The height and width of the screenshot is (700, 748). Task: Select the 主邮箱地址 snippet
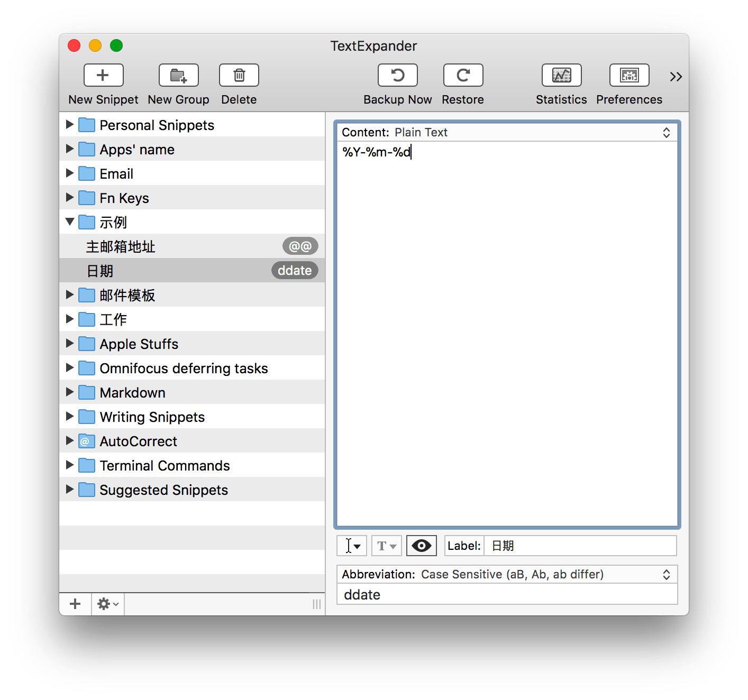pyautogui.click(x=121, y=246)
